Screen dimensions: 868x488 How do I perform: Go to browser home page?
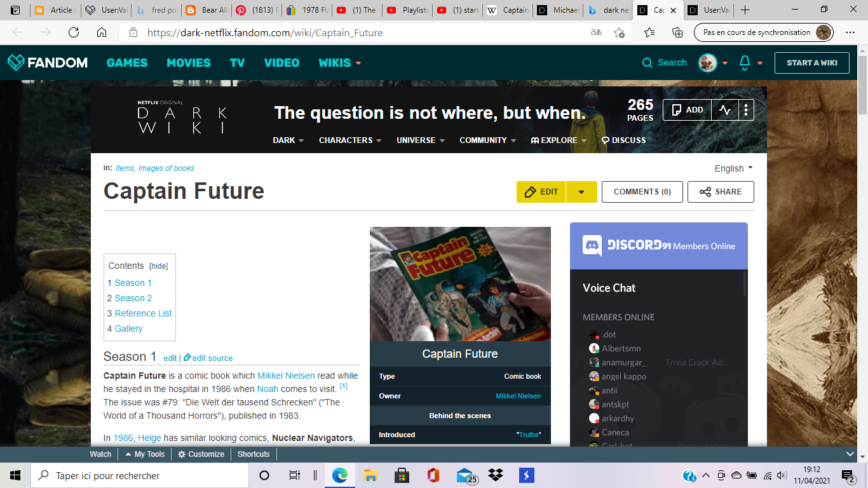102,32
